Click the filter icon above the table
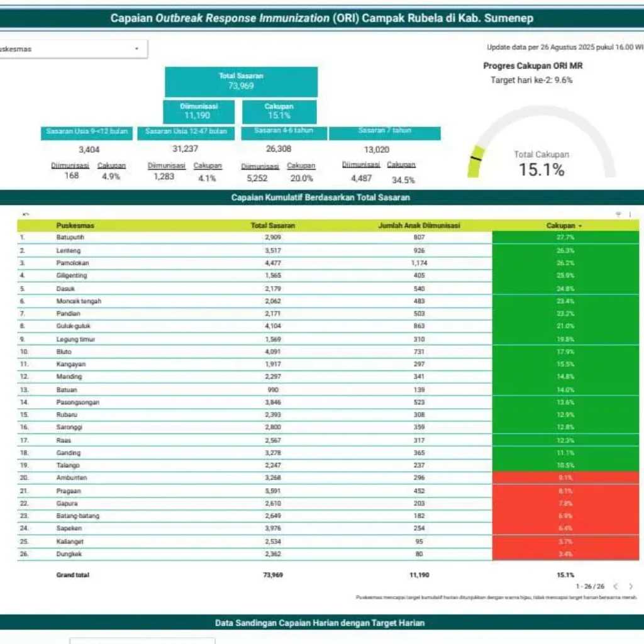This screenshot has width=644, height=644. click(618, 214)
